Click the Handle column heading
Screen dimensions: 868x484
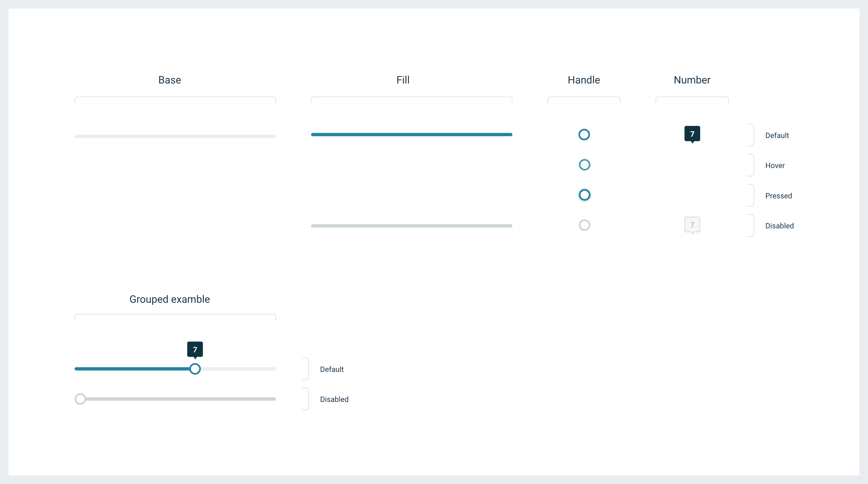tap(584, 80)
